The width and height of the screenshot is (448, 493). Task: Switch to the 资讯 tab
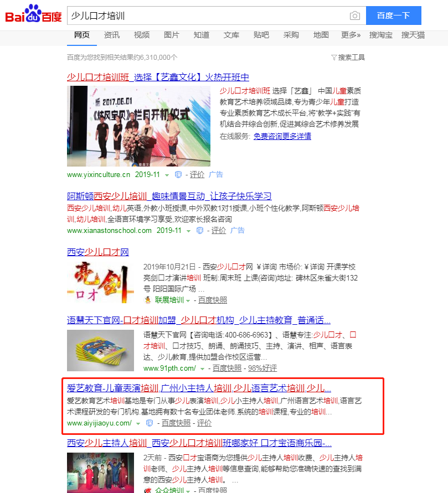tap(112, 35)
